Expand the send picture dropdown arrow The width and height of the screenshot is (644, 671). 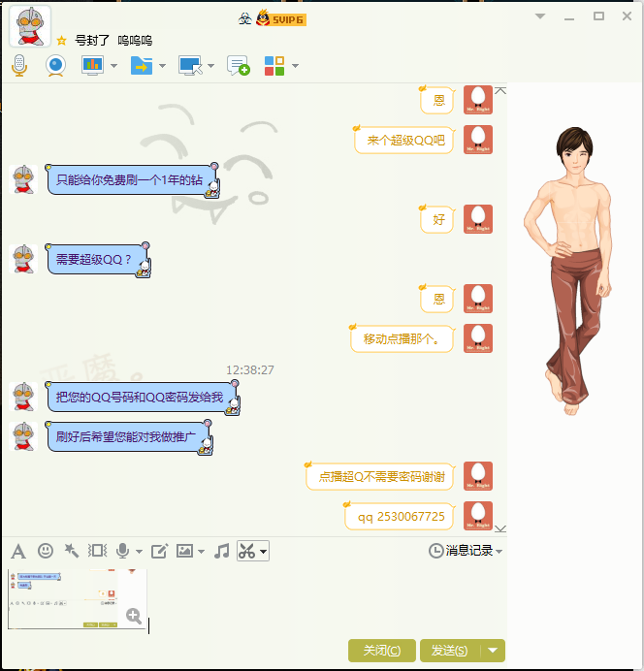point(201,552)
